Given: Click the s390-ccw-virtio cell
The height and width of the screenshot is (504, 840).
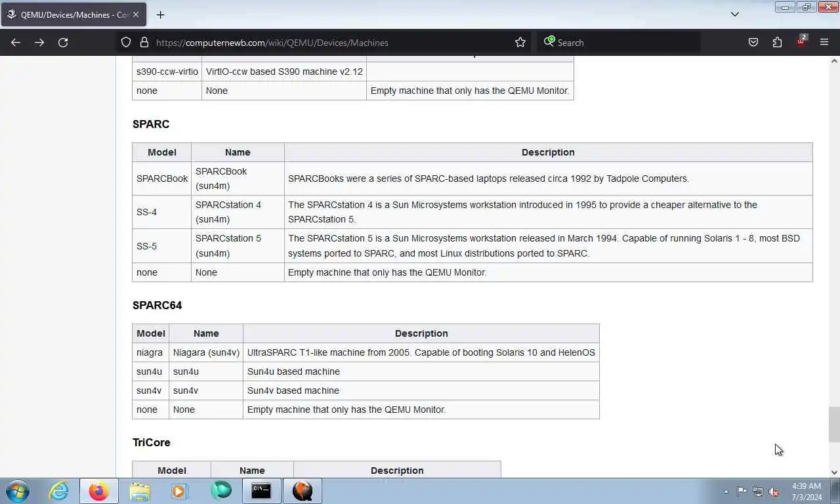Looking at the screenshot, I should [167, 72].
